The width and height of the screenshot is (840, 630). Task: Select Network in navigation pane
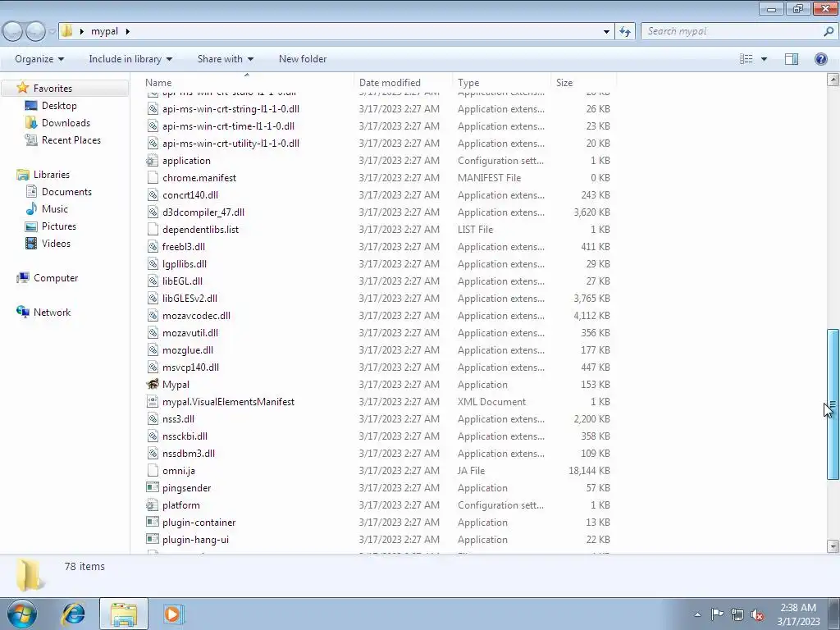pos(52,312)
